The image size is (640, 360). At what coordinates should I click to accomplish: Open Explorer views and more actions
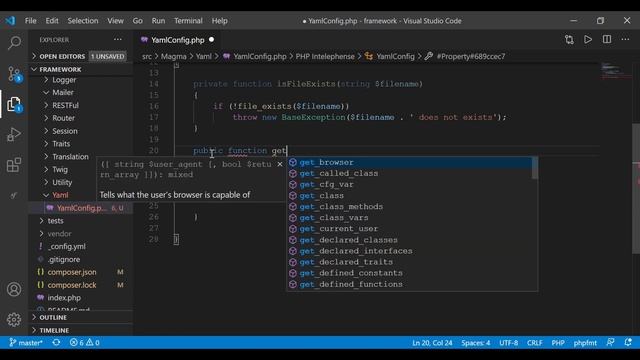click(118, 40)
